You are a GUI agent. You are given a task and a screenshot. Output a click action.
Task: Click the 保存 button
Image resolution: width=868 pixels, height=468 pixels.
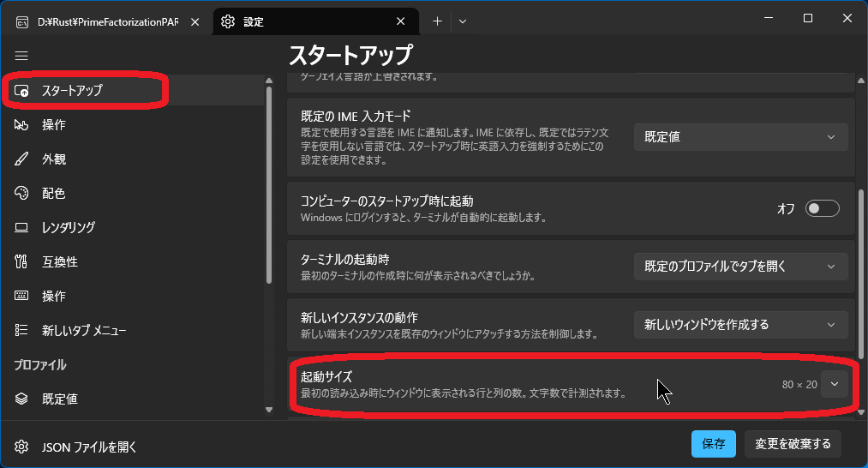coord(713,444)
